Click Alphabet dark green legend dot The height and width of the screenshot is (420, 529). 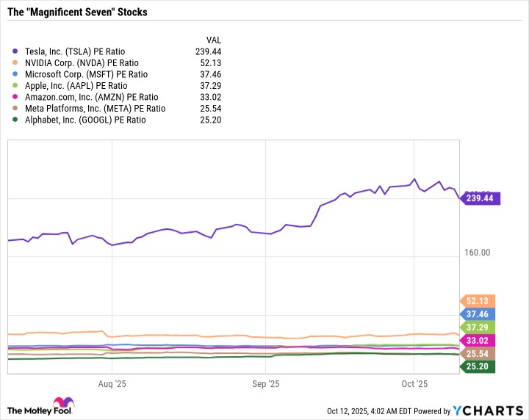coord(16,120)
